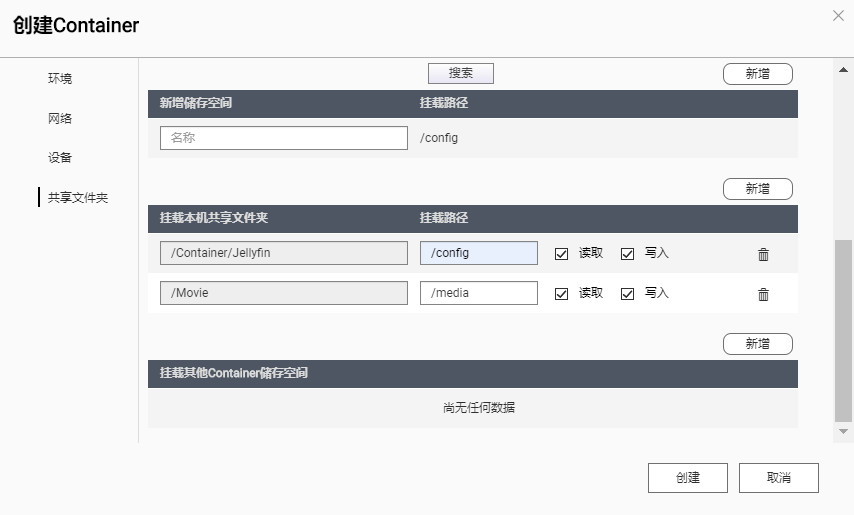The image size is (854, 515).
Task: Select the 共享文件夹 section
Action: pyautogui.click(x=78, y=197)
